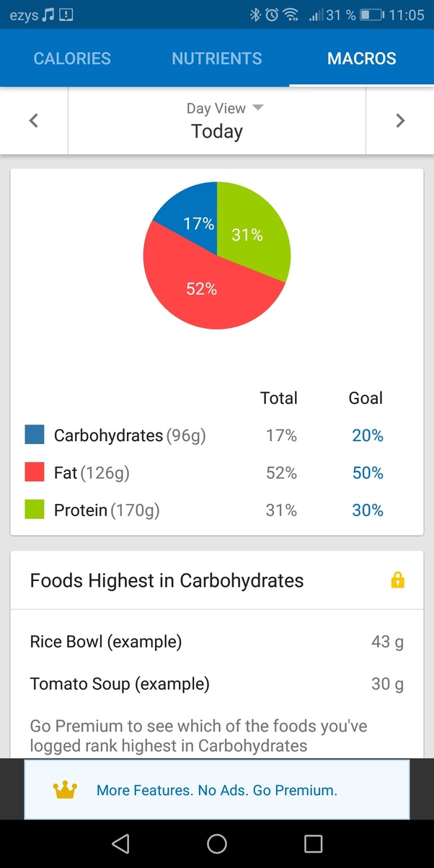Screen dimensions: 434x868
Task: Open the gold lock icon next to Foods Highest in Carbohydrates
Action: click(397, 580)
